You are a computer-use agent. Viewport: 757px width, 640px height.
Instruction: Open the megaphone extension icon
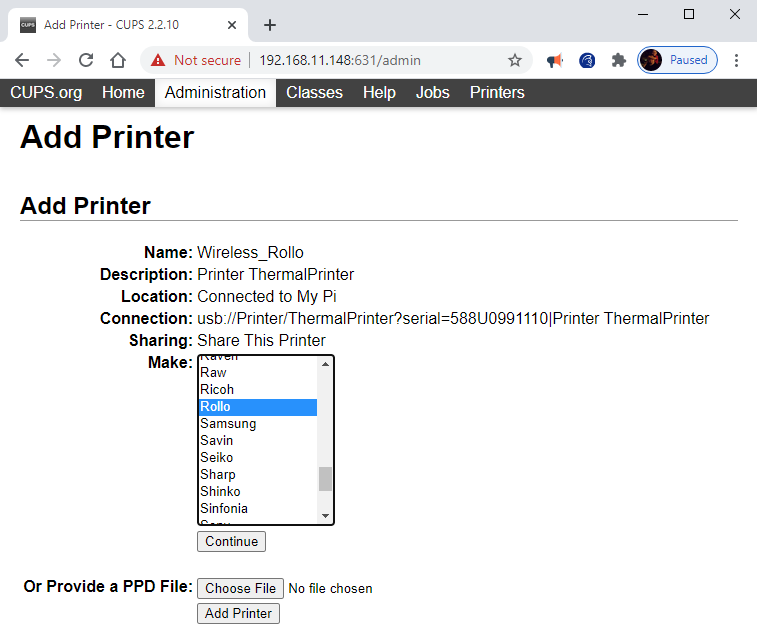coord(555,60)
